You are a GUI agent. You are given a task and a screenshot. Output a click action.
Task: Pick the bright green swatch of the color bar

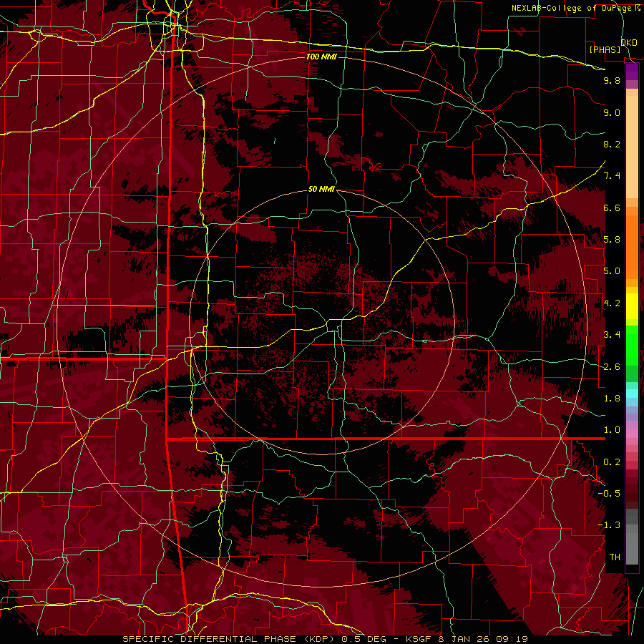(x=632, y=345)
